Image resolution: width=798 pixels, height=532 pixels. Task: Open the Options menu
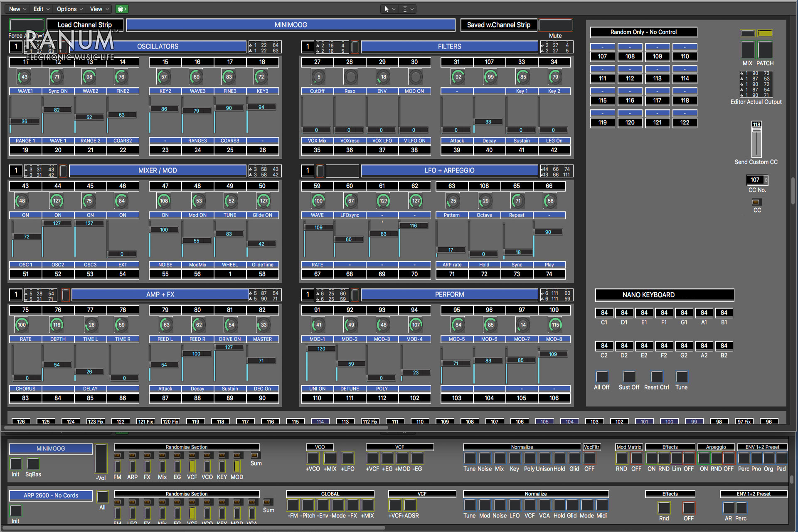click(x=69, y=9)
